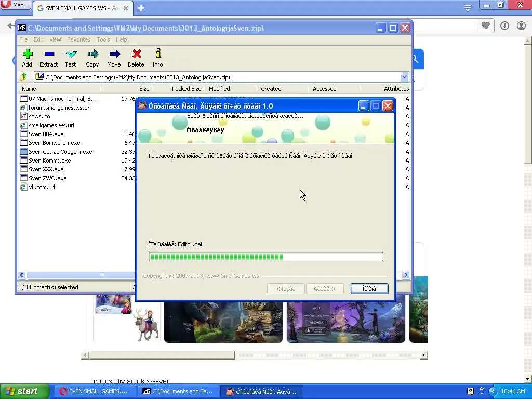Sort by Packed Size column header

(x=178, y=89)
